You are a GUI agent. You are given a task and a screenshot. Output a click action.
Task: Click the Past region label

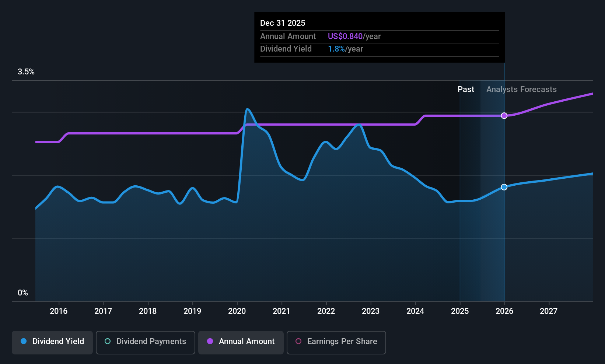tap(466, 89)
